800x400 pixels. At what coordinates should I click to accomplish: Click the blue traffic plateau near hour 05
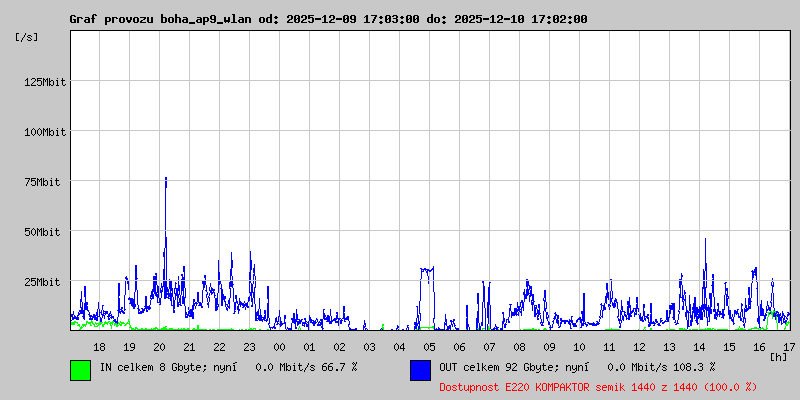427,268
